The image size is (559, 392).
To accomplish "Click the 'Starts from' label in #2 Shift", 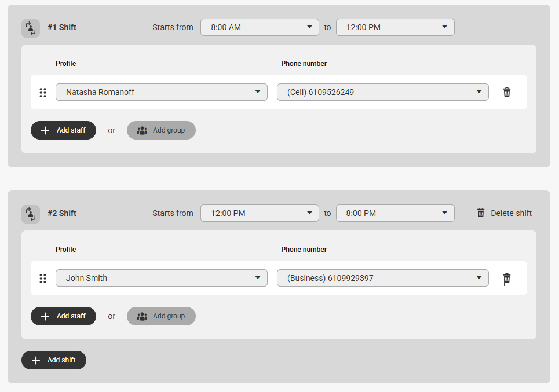I will coord(173,213).
